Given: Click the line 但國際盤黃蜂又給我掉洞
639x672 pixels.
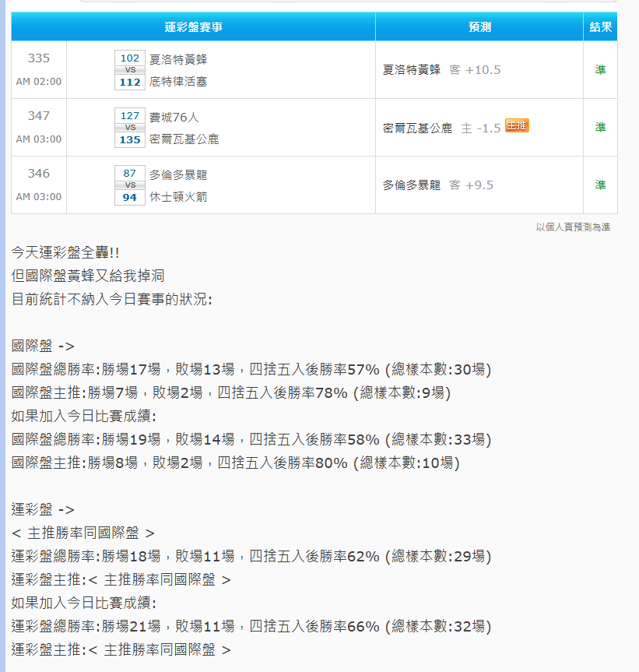Looking at the screenshot, I should 88,276.
